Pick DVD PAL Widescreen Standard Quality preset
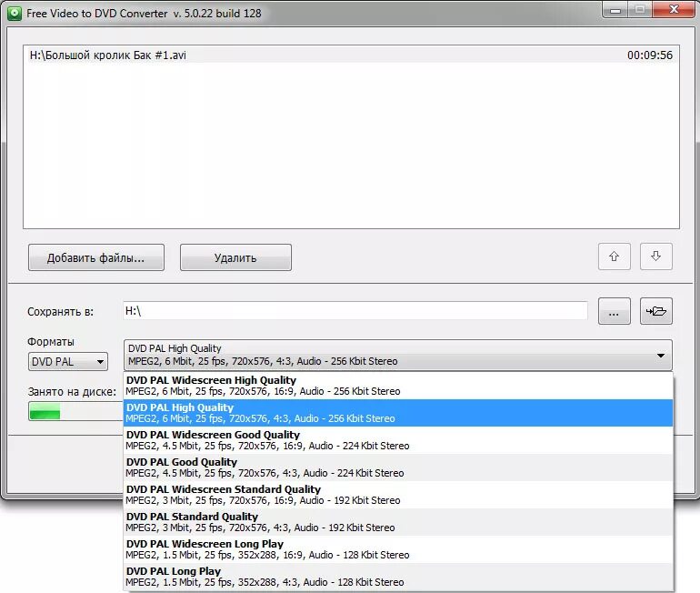This screenshot has width=700, height=593. point(398,495)
